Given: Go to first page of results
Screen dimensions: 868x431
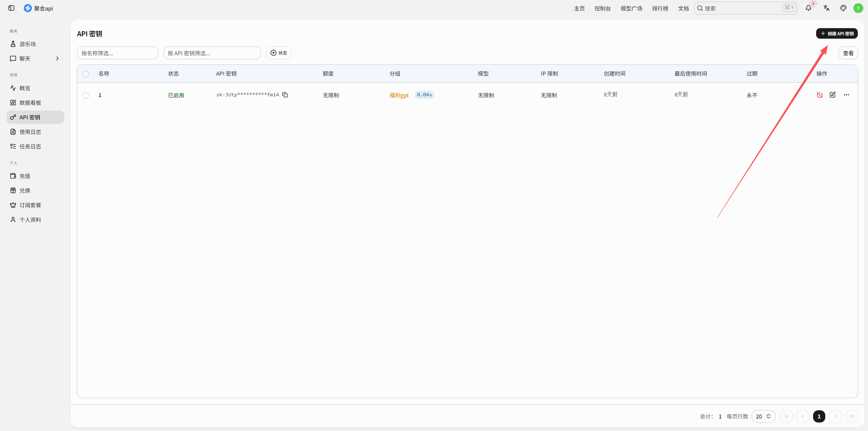Looking at the screenshot, I should click(x=786, y=416).
